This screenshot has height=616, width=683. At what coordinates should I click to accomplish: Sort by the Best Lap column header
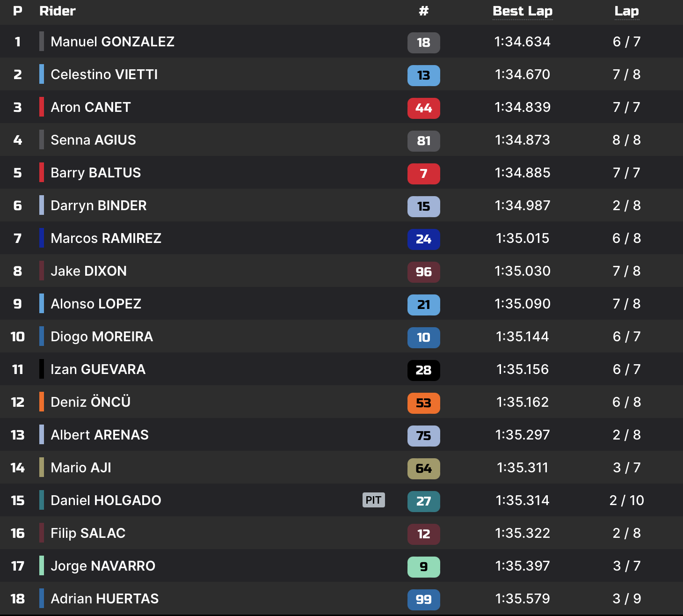[523, 11]
